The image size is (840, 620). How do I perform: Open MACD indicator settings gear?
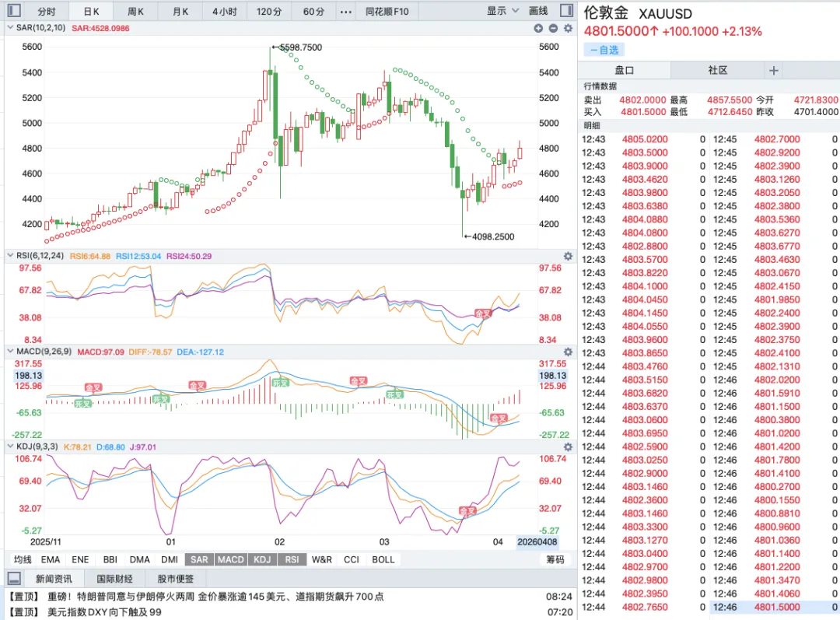[568, 352]
